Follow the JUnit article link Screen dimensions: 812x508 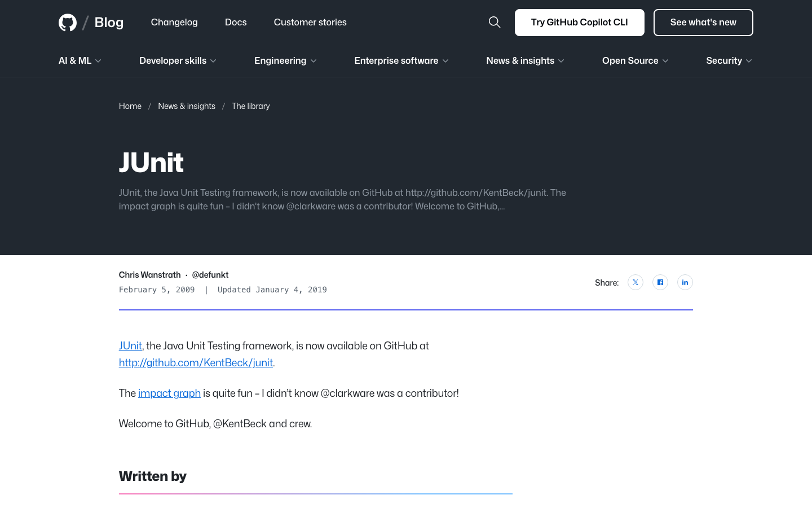pyautogui.click(x=130, y=346)
